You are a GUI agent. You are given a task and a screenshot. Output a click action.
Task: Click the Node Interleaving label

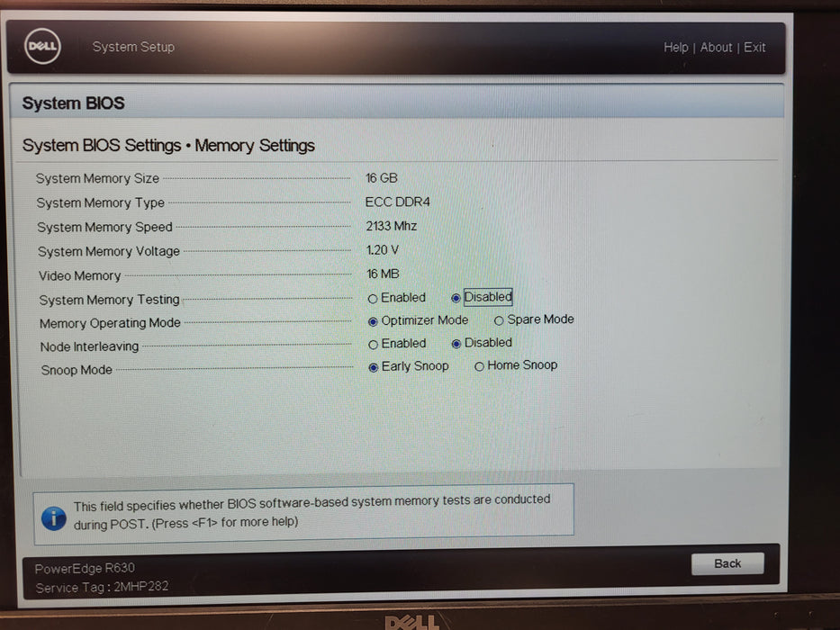89,346
